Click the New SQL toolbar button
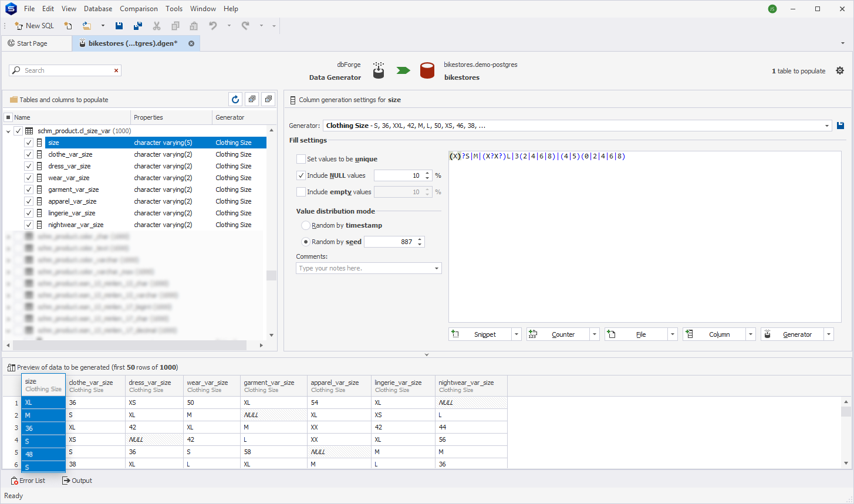The image size is (854, 504). tap(34, 26)
